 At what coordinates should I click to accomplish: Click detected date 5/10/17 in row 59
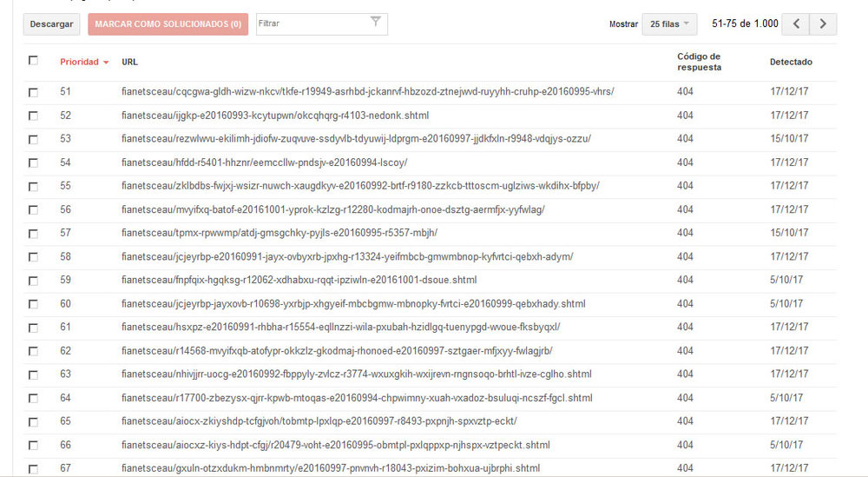tap(786, 280)
